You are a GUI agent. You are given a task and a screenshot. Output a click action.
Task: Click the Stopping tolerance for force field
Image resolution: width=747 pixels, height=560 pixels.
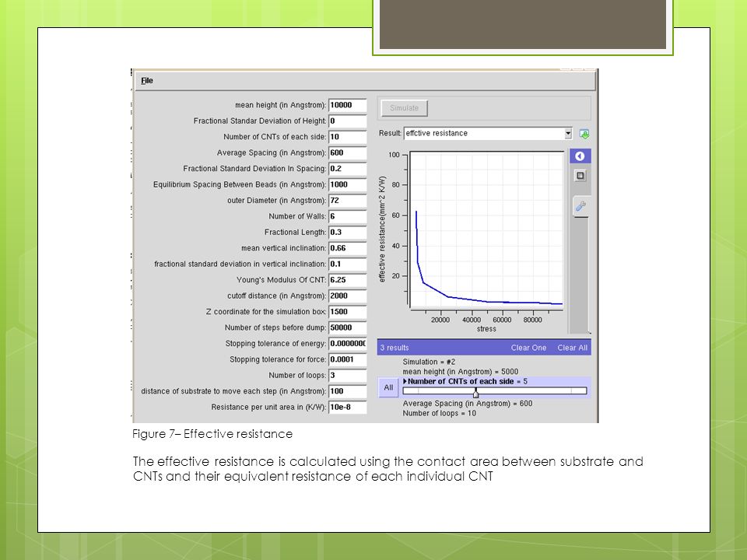347,359
